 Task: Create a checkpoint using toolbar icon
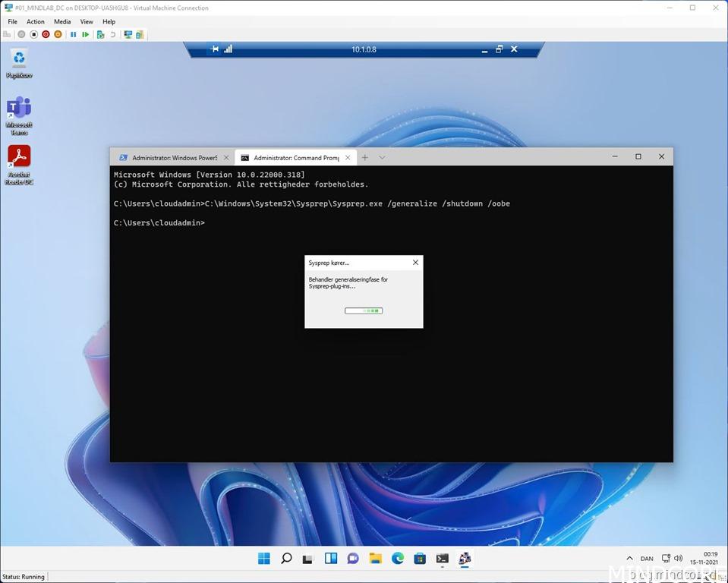pyautogui.click(x=100, y=34)
